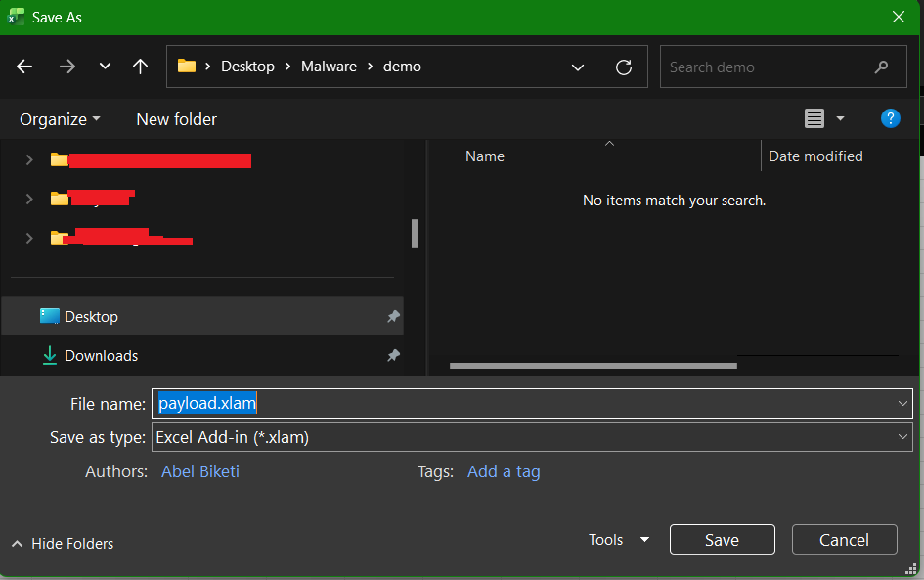Screen dimensions: 924x580
Task: Click Add a tag link
Action: click(x=504, y=471)
